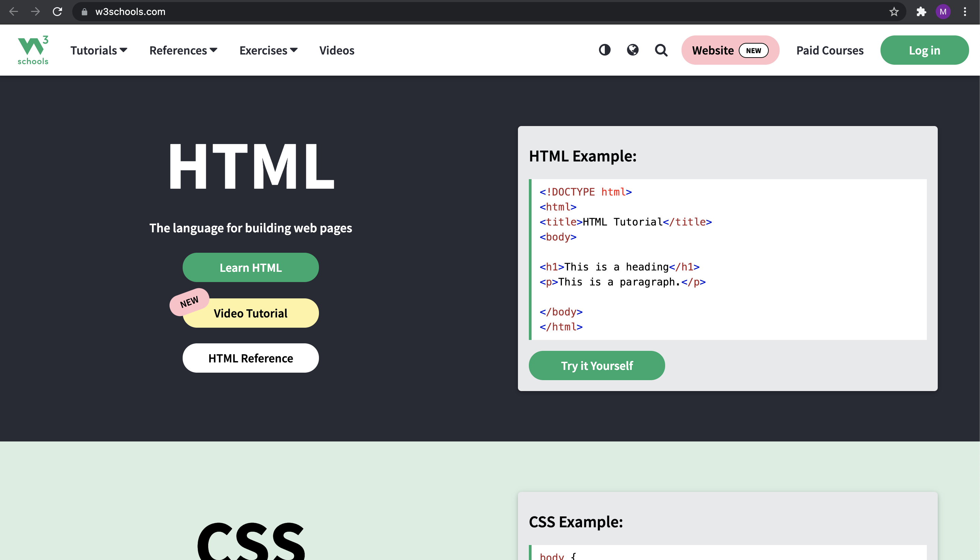Click the 'CSS Example:' heading

(x=576, y=522)
